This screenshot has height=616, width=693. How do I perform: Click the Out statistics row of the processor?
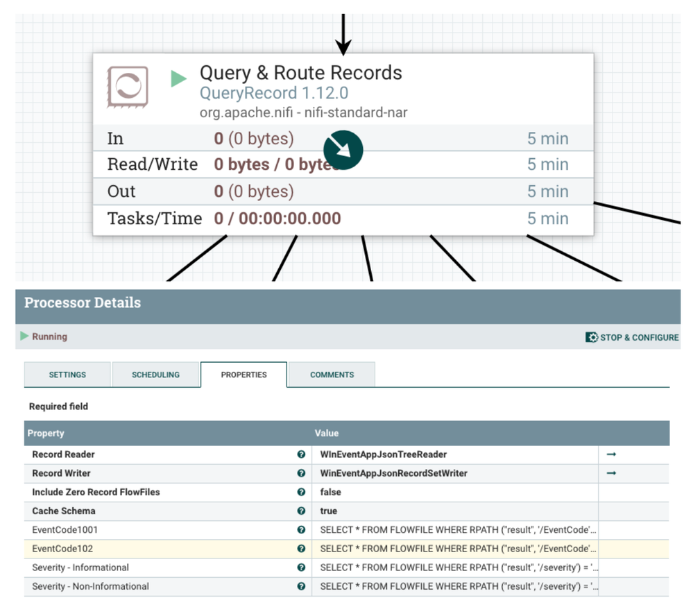click(343, 191)
